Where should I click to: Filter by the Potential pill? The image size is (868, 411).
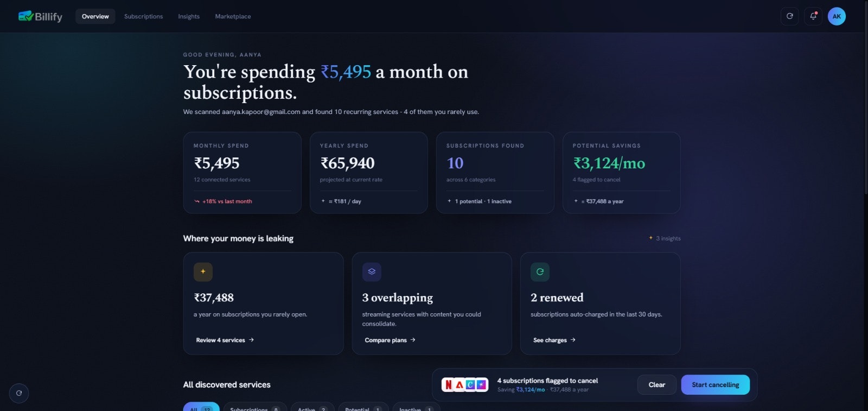coord(363,407)
